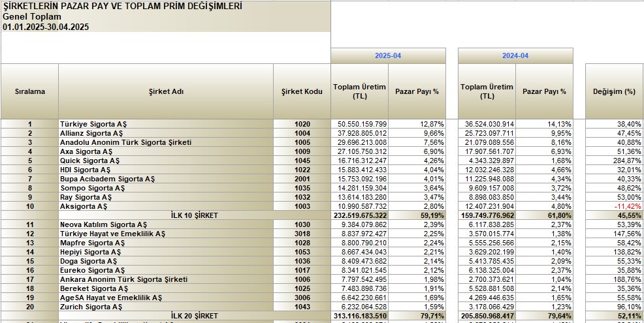644x323 pixels.
Task: Click the 'HDI Sigorta AŞ' cell
Action: pos(166,170)
